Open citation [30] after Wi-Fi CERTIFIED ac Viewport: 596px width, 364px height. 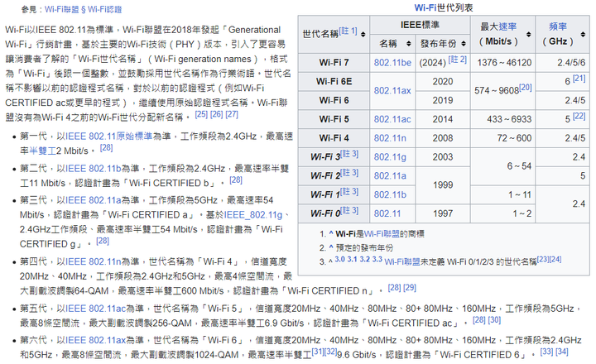tap(494, 320)
